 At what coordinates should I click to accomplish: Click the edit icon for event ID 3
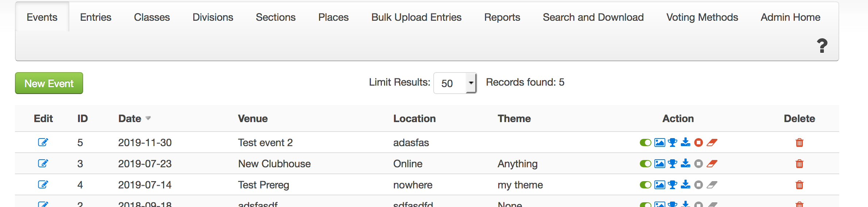(x=43, y=164)
